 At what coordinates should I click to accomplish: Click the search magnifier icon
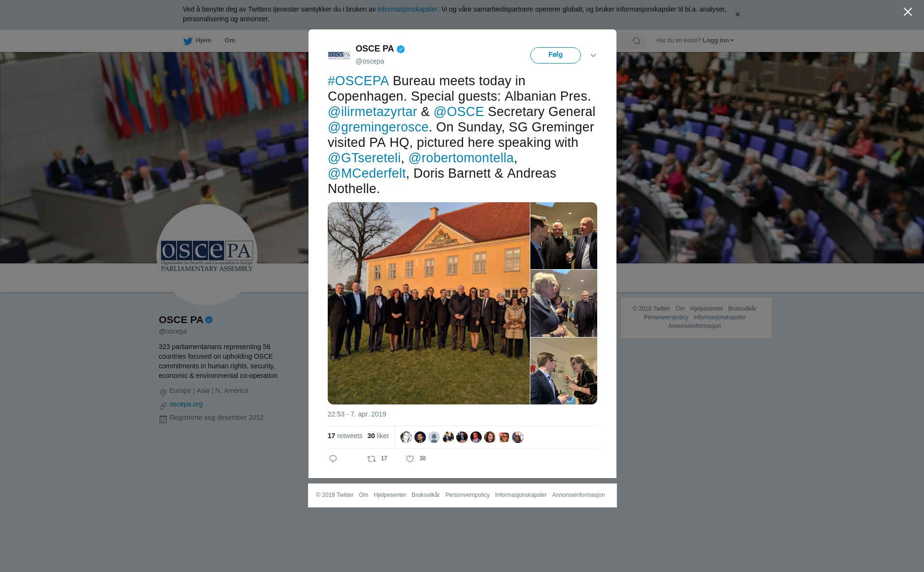click(x=637, y=41)
